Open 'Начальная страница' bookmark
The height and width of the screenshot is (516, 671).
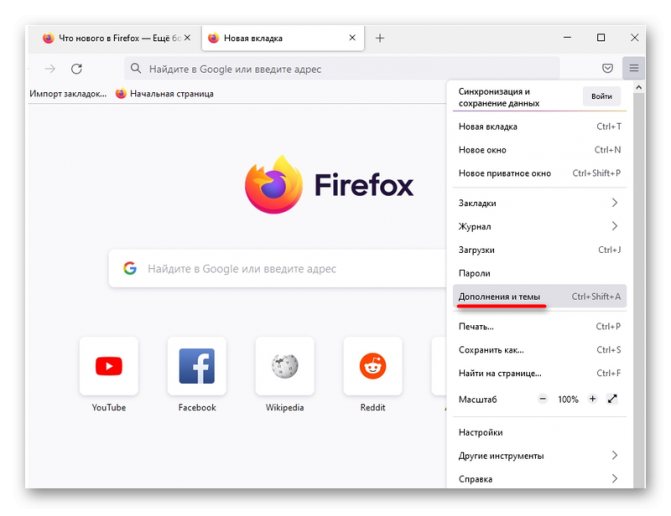pyautogui.click(x=165, y=93)
